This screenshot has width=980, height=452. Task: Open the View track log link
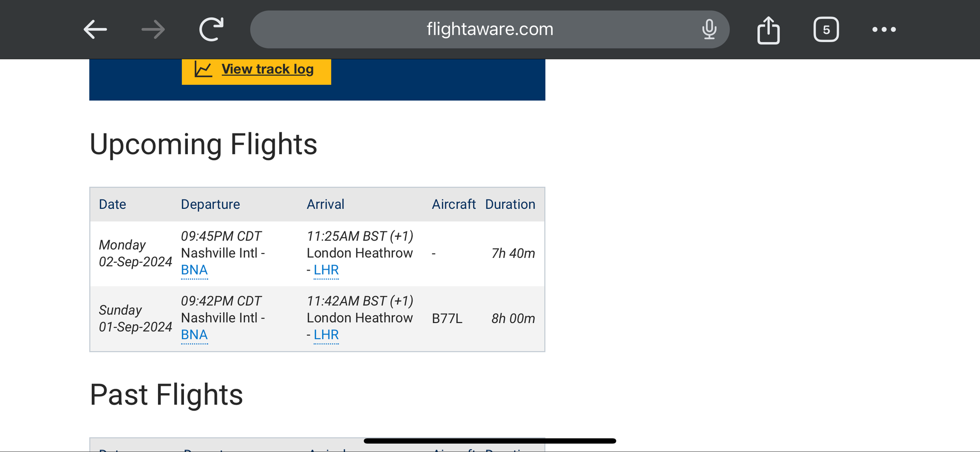(x=267, y=69)
